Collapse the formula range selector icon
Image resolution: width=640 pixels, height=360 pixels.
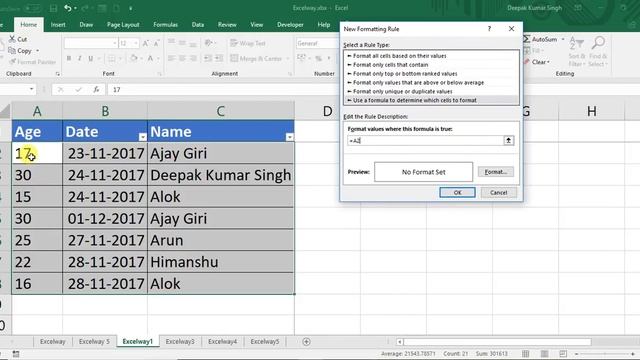tap(509, 140)
